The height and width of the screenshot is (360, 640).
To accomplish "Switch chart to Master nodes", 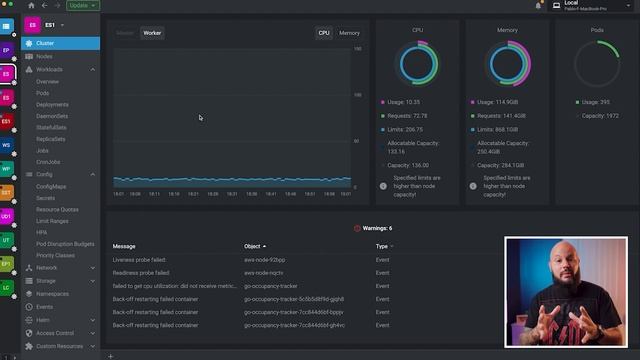I will (125, 33).
